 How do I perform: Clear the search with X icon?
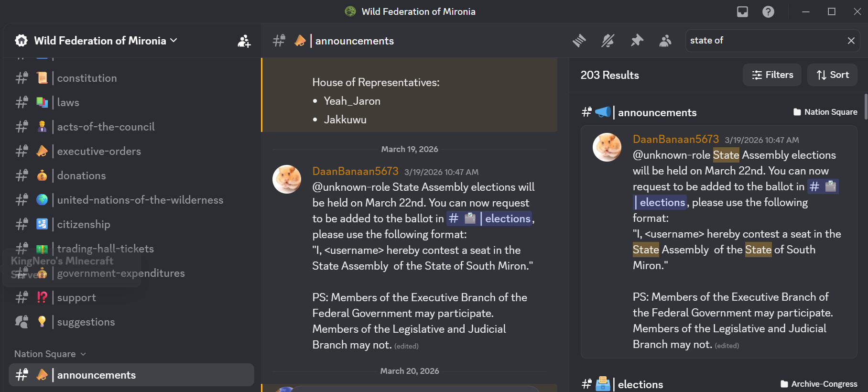851,41
